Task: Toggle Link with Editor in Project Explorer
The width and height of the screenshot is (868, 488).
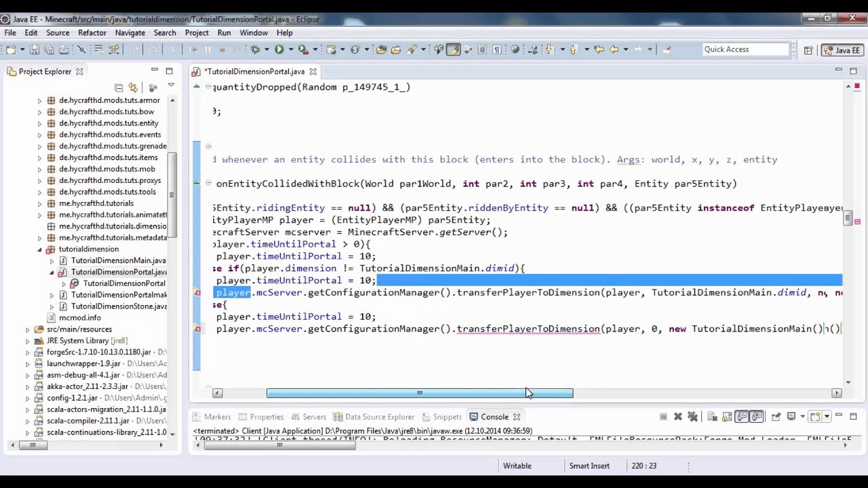Action: tap(133, 87)
